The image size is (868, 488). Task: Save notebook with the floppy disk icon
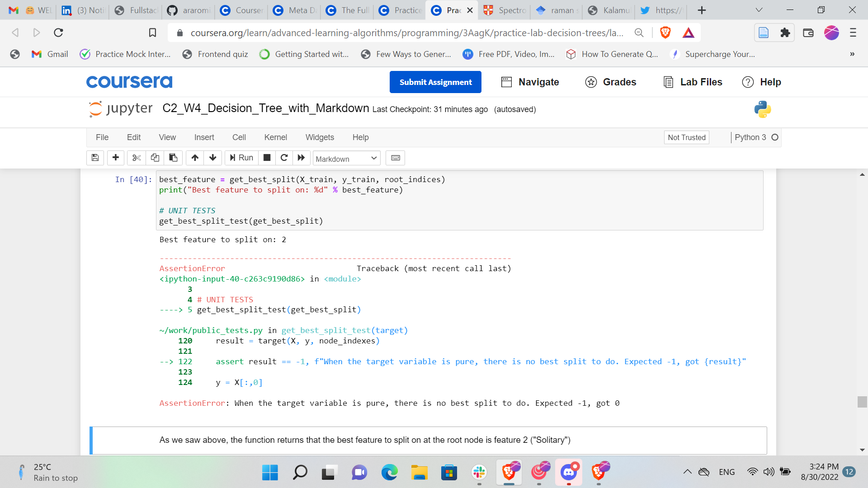coord(95,158)
